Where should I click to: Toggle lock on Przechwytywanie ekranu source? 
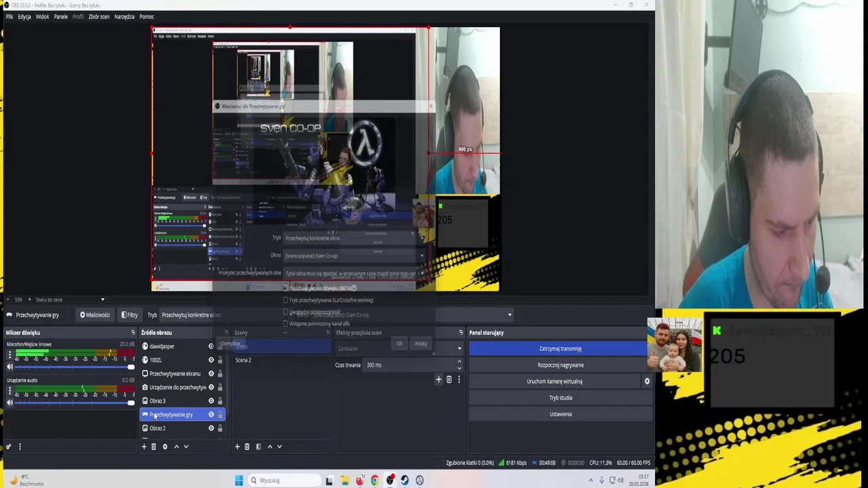(220, 373)
